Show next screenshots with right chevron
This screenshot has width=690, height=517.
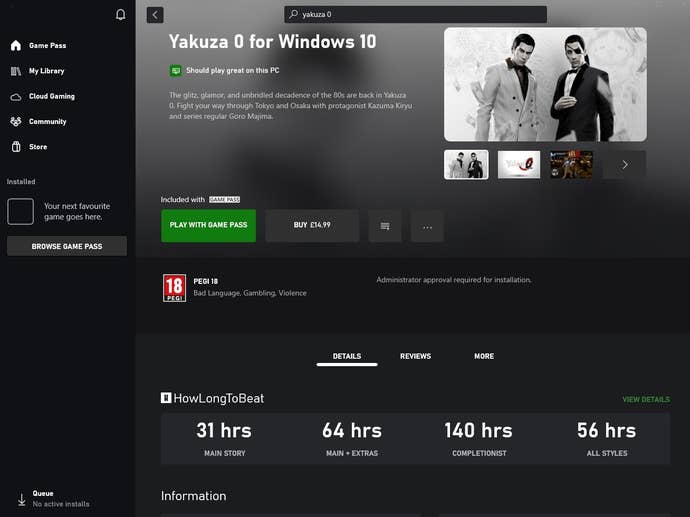click(625, 165)
